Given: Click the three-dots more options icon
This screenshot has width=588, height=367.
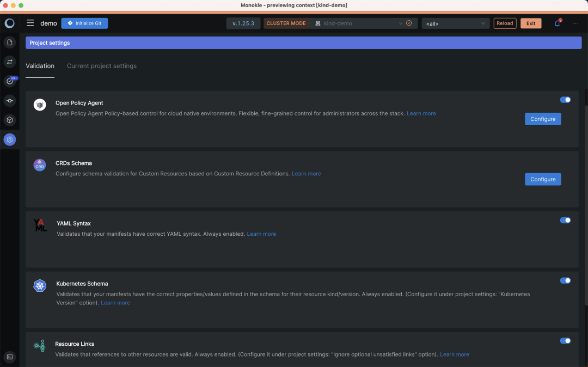Looking at the screenshot, I should click(x=575, y=23).
